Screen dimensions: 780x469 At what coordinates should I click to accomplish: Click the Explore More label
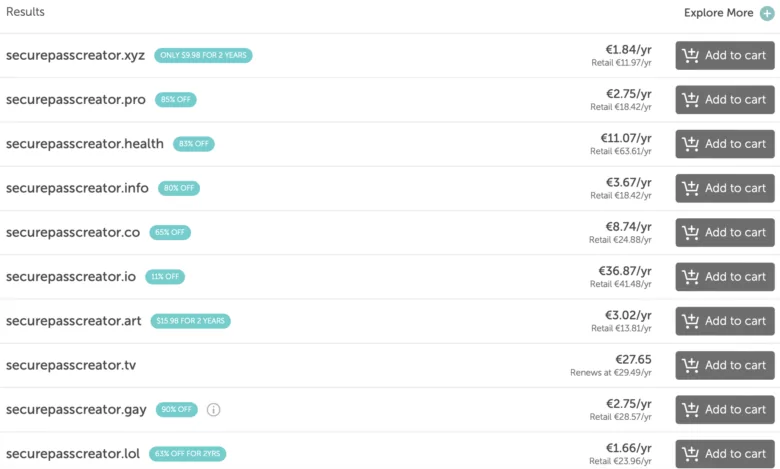click(718, 13)
